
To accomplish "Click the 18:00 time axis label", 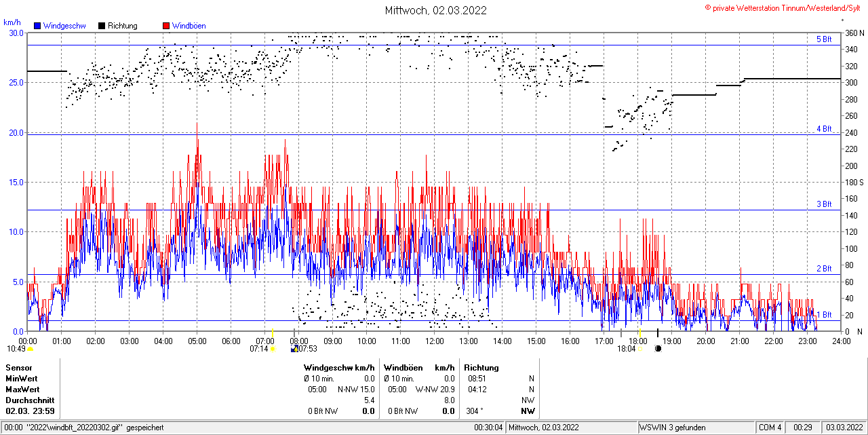I will coord(638,341).
